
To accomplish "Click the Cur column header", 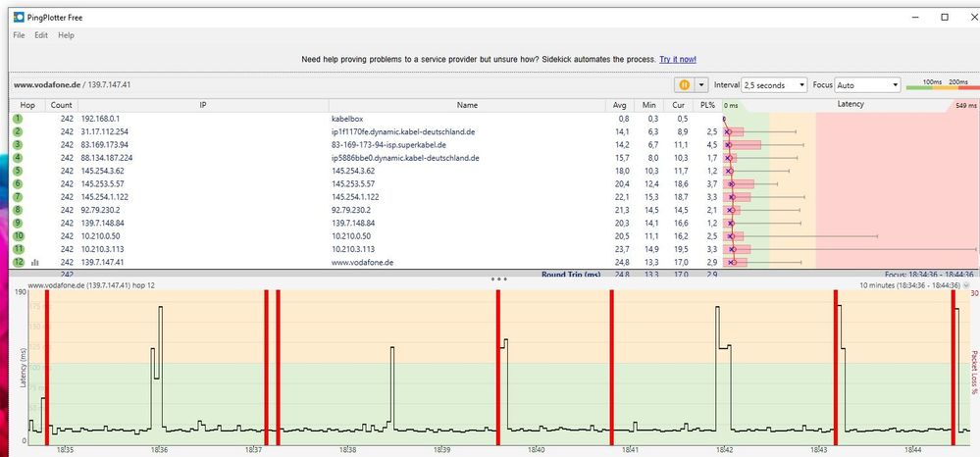I will (x=679, y=105).
